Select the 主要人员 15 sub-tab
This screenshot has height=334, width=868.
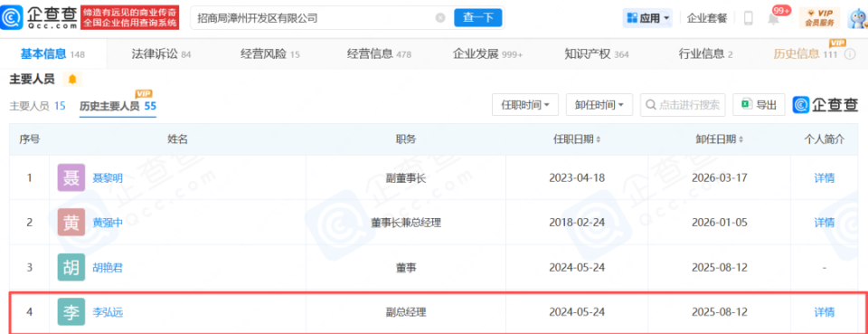pos(37,106)
